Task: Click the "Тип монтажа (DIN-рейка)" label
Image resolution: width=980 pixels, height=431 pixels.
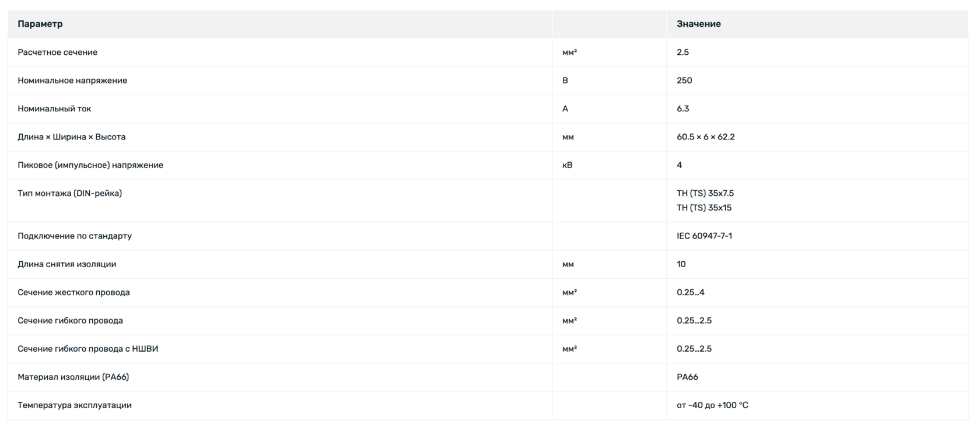Action: [69, 194]
